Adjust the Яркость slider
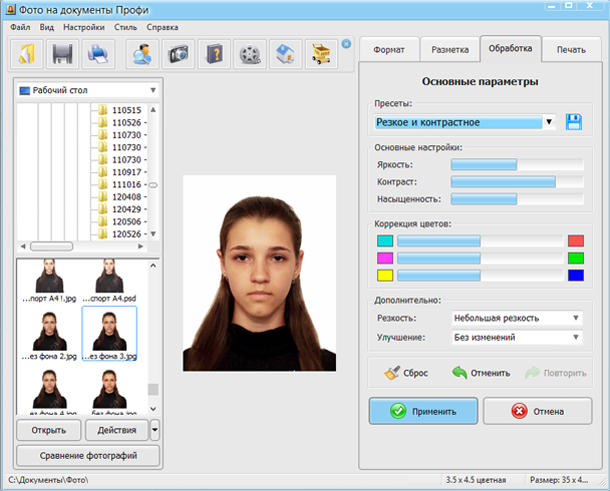This screenshot has width=610, height=491. 517,165
